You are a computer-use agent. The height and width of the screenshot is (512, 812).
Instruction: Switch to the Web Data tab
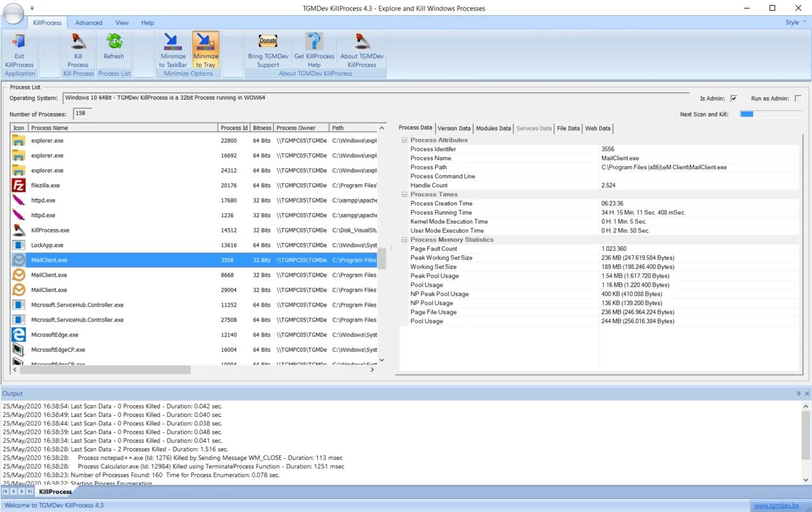598,128
